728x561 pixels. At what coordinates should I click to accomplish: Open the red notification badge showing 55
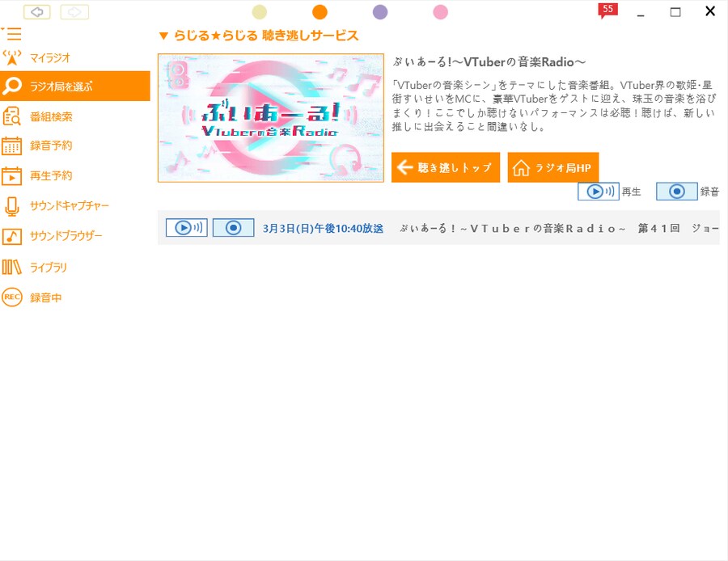click(x=607, y=11)
